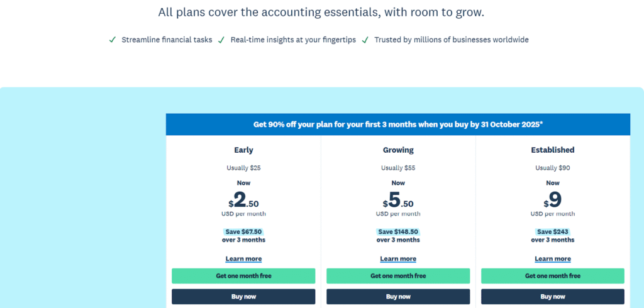Get one month free on Growing plan
The image size is (644, 308).
point(398,276)
